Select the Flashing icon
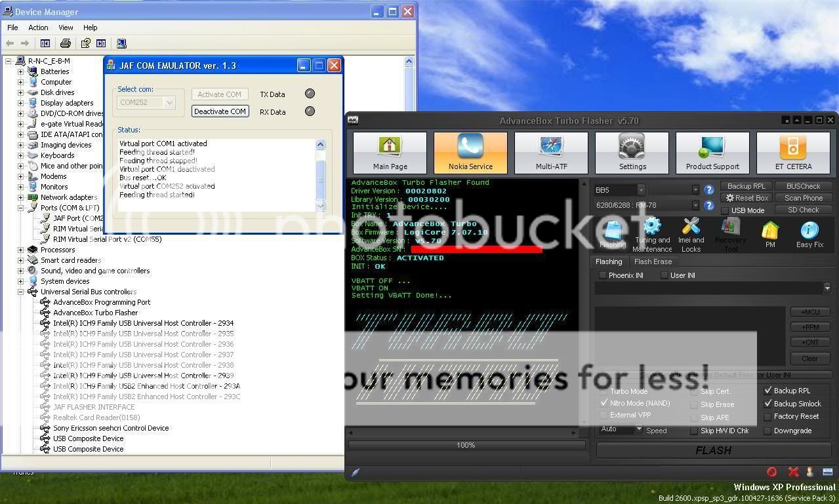839x504 pixels. click(612, 231)
